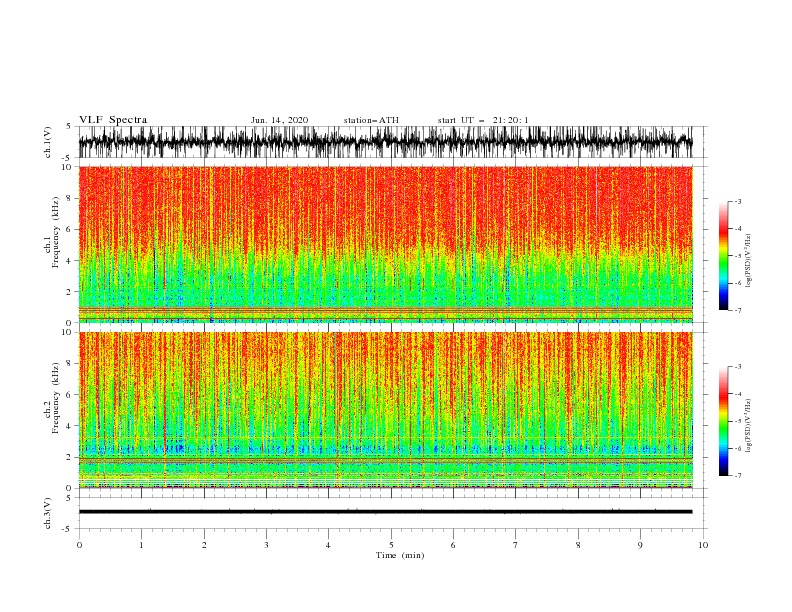Select the 'start UT = 21:20:1' text
The image size is (792, 612).
(483, 120)
